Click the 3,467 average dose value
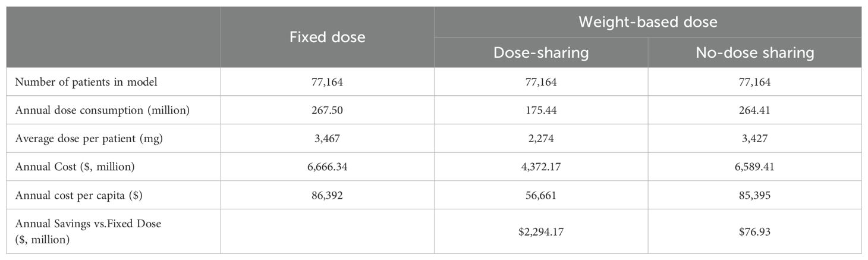Screen dimensions: 868x260 [x=327, y=139]
